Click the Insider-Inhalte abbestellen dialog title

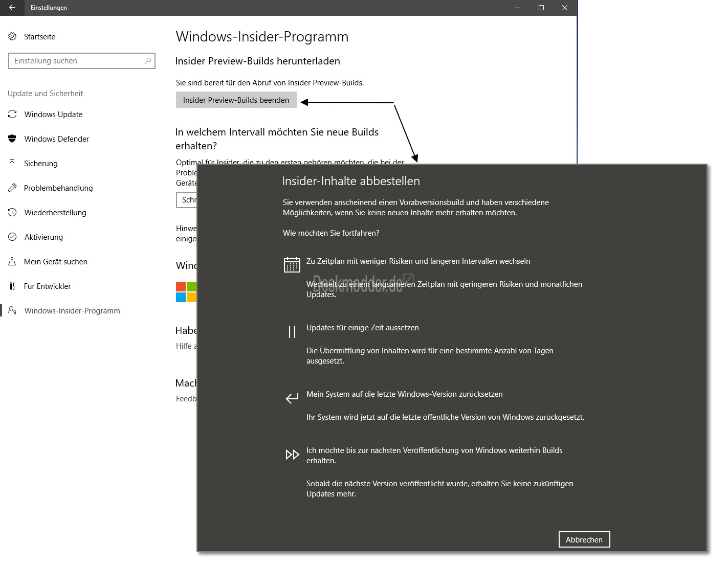[x=351, y=181]
